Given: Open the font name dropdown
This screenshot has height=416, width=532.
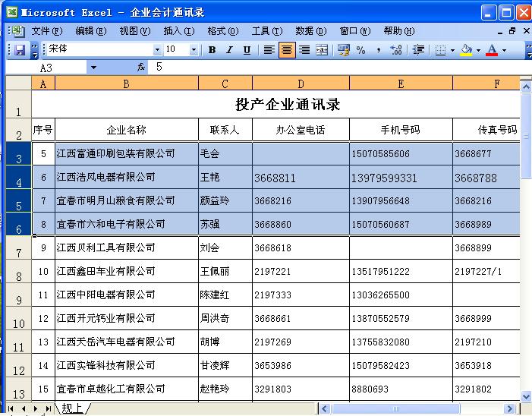Looking at the screenshot, I should coord(157,50).
